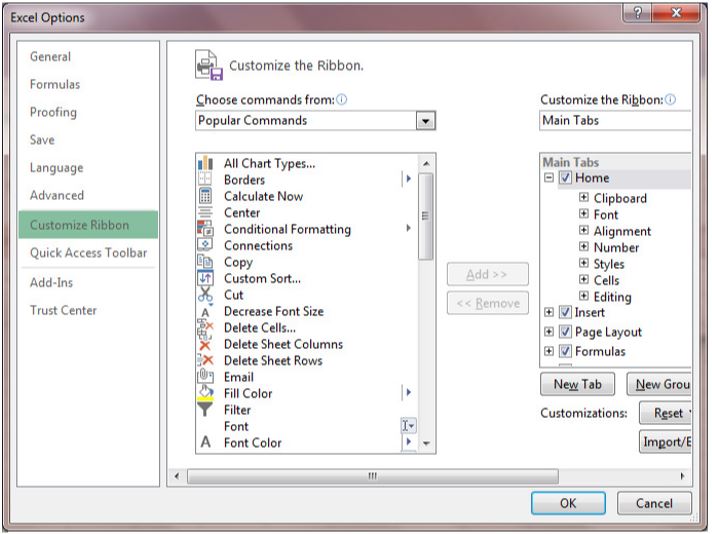This screenshot has height=534, width=712.
Task: Open the Add-Ins category
Action: 51,282
